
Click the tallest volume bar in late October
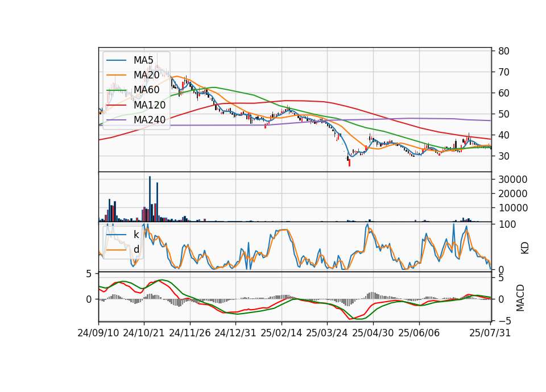(150, 199)
